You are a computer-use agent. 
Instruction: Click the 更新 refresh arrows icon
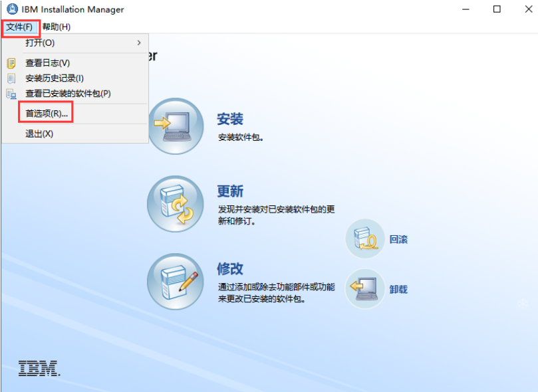176,204
